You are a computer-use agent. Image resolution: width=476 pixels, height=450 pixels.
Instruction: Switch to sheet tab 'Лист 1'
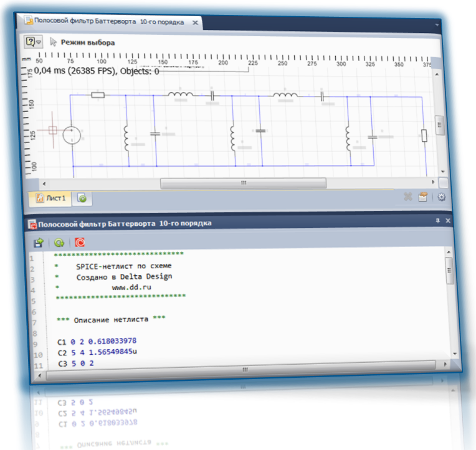coord(50,199)
